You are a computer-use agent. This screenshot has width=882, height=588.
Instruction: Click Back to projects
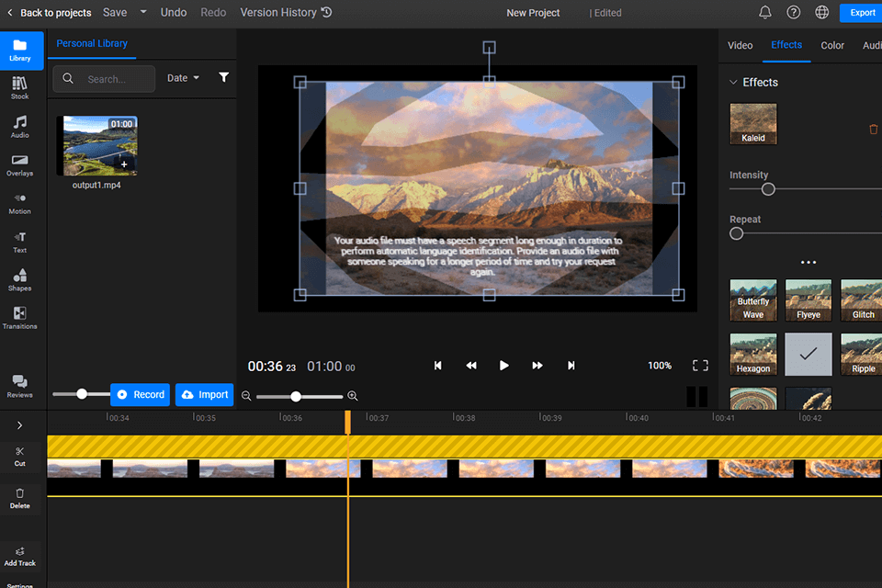coord(49,12)
